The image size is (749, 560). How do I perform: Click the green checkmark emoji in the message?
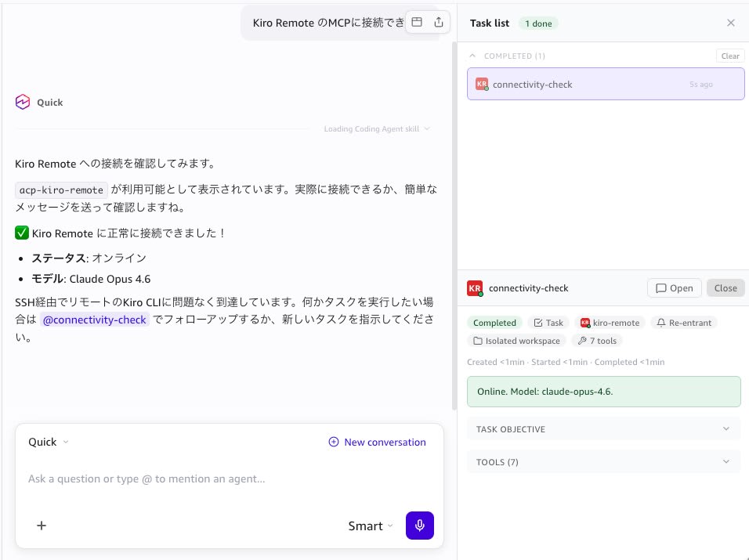tap(22, 233)
